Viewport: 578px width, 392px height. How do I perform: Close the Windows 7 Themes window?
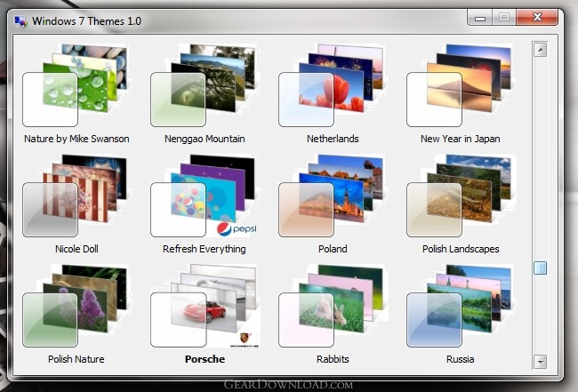535,17
